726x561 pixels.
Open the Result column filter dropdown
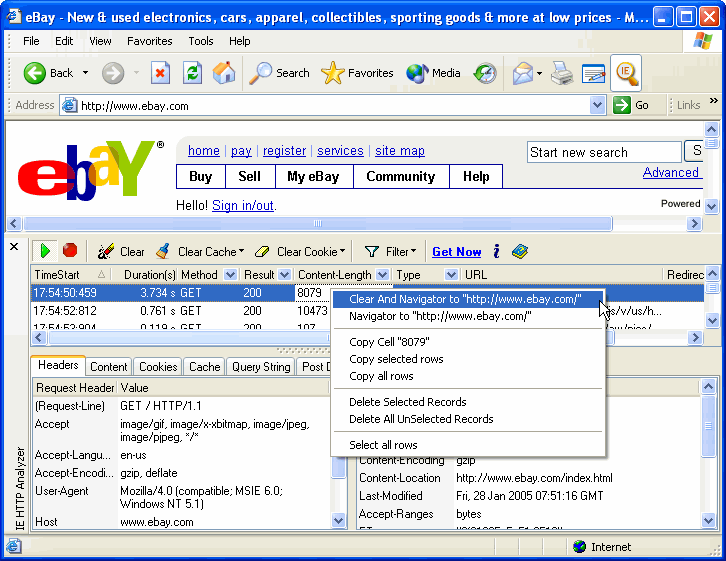click(x=285, y=275)
